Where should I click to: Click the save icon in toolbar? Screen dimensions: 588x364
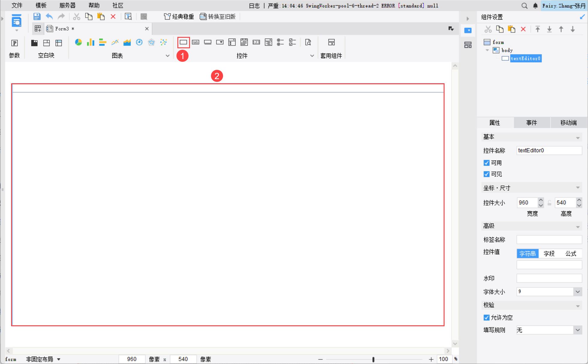pyautogui.click(x=37, y=16)
